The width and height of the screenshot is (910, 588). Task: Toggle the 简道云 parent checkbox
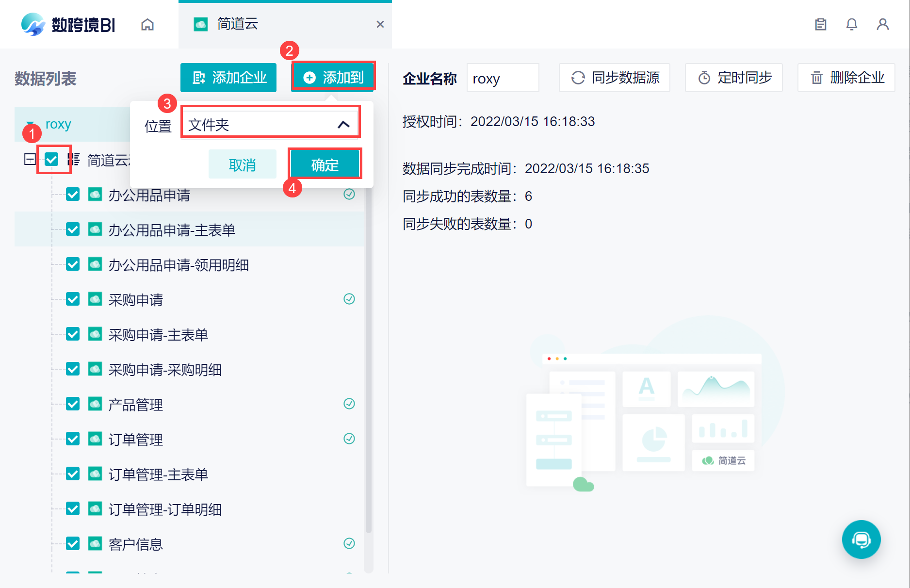51,159
